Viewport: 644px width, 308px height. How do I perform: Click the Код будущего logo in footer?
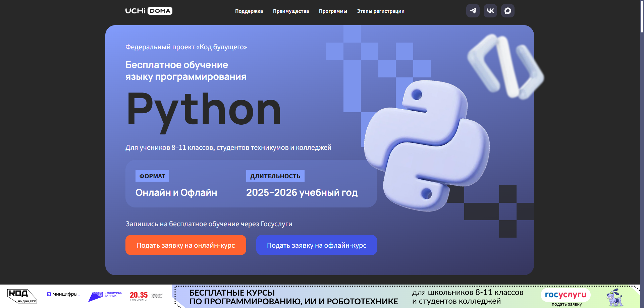(x=22, y=296)
